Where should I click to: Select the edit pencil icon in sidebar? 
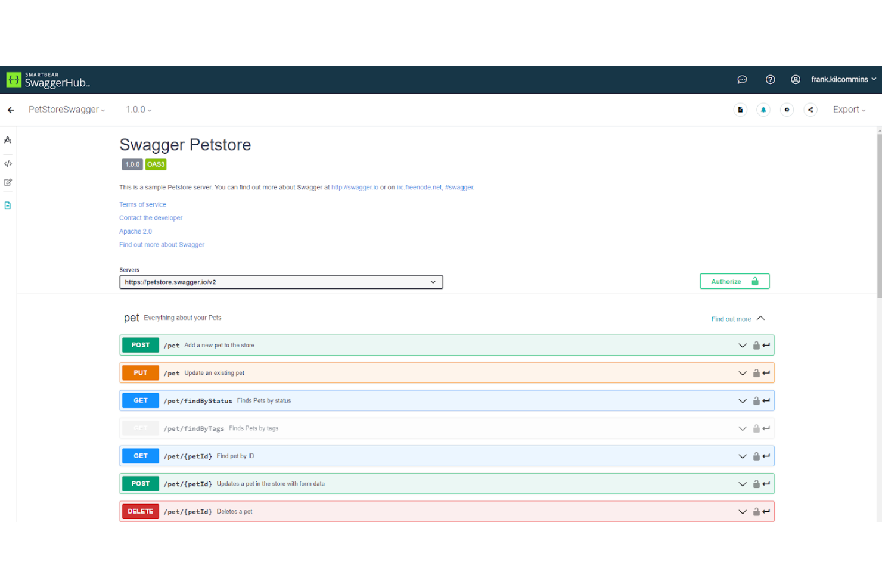pyautogui.click(x=8, y=182)
